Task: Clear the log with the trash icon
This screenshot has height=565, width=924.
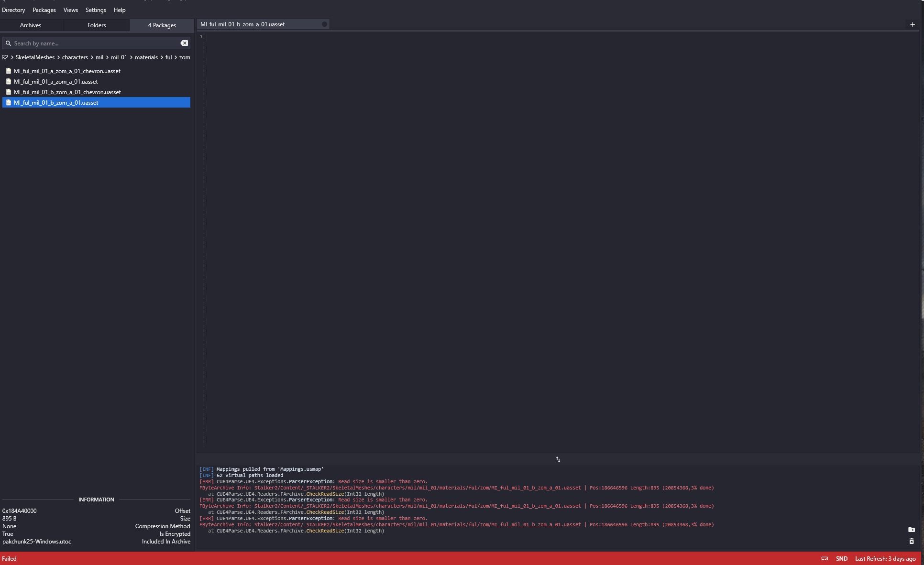Action: tap(911, 541)
